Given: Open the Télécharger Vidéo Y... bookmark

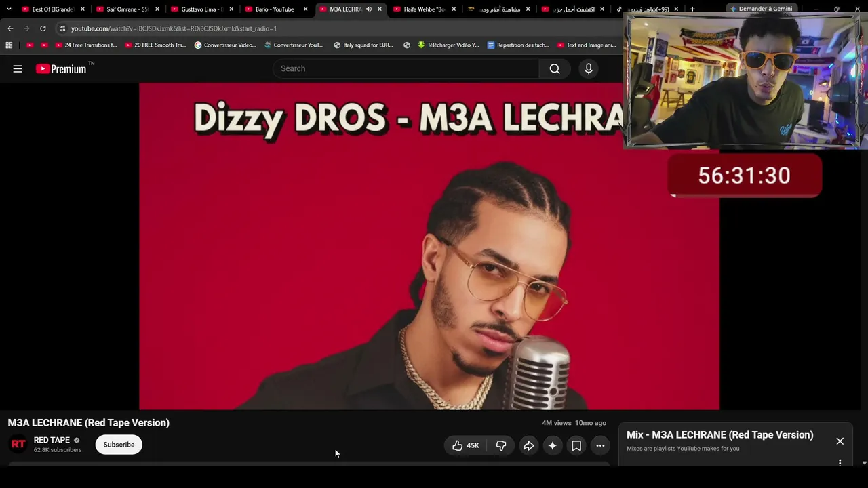Looking at the screenshot, I should (x=448, y=45).
